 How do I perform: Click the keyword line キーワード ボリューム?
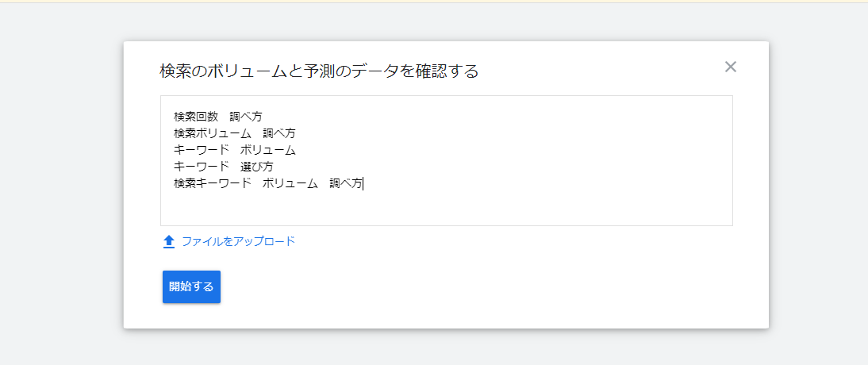click(235, 150)
